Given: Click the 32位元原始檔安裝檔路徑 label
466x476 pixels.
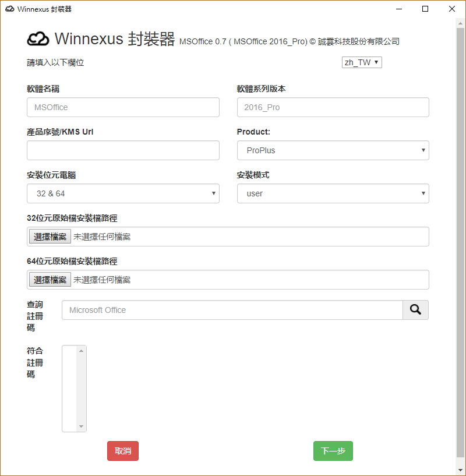Looking at the screenshot, I should [x=72, y=218].
